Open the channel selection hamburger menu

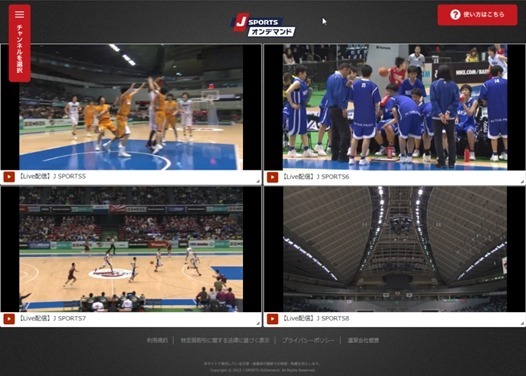pyautogui.click(x=19, y=43)
